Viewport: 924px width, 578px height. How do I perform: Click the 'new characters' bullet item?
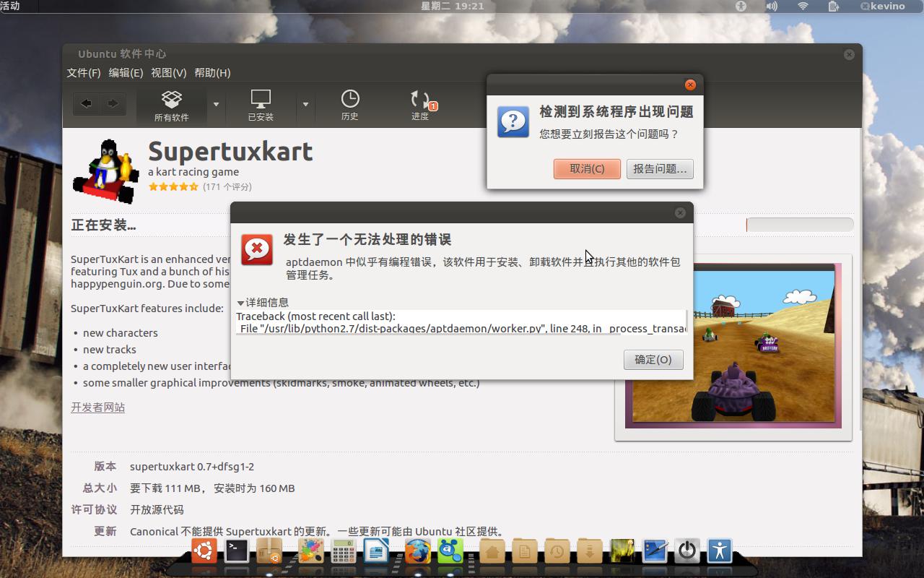[x=120, y=333]
